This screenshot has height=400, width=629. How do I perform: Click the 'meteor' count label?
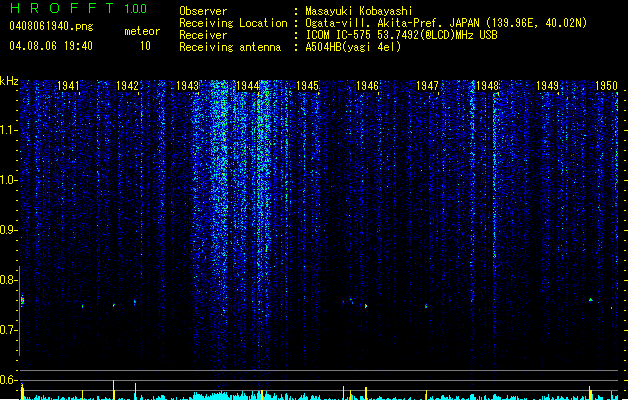[x=142, y=31]
